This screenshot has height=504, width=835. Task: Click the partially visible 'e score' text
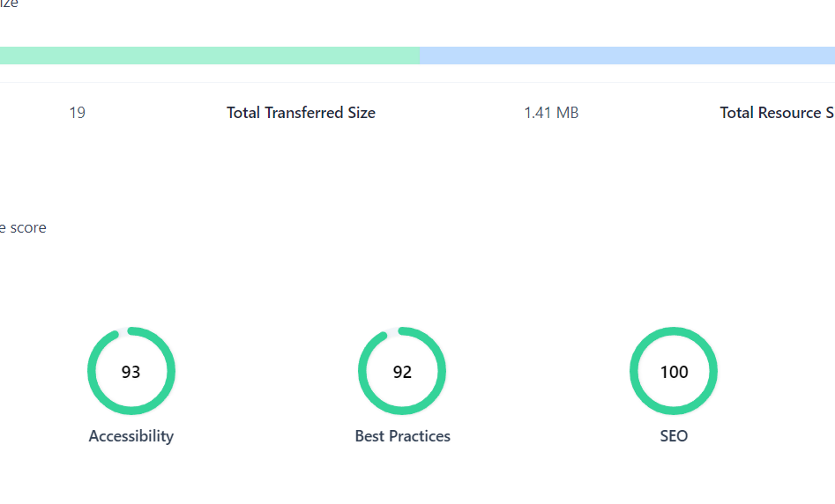pyautogui.click(x=23, y=227)
